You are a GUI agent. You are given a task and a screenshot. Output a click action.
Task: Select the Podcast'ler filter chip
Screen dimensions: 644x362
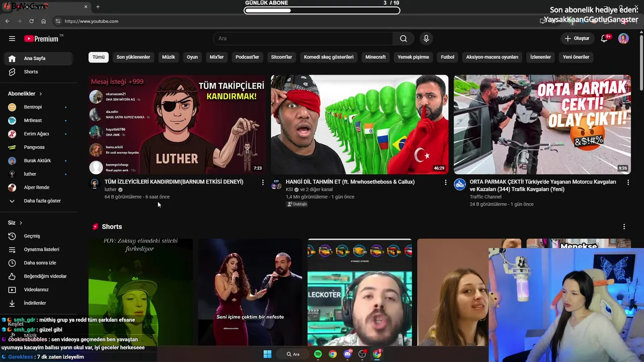(x=248, y=57)
